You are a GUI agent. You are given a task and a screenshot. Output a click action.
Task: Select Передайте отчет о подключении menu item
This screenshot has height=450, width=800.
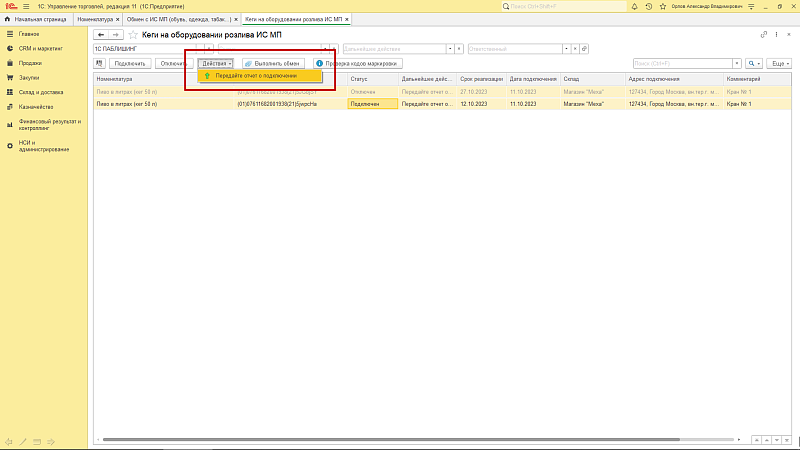tap(260, 76)
